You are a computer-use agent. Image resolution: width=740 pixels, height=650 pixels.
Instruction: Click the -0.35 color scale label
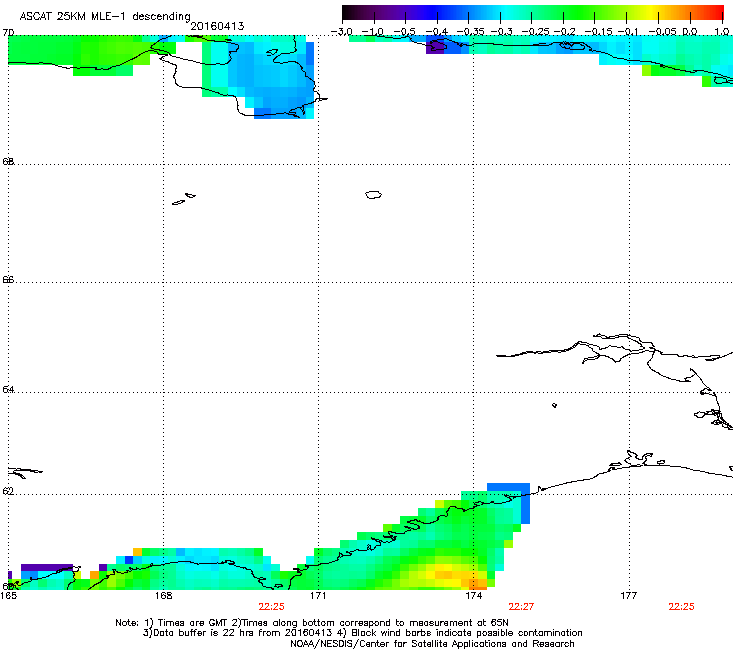coord(470,32)
